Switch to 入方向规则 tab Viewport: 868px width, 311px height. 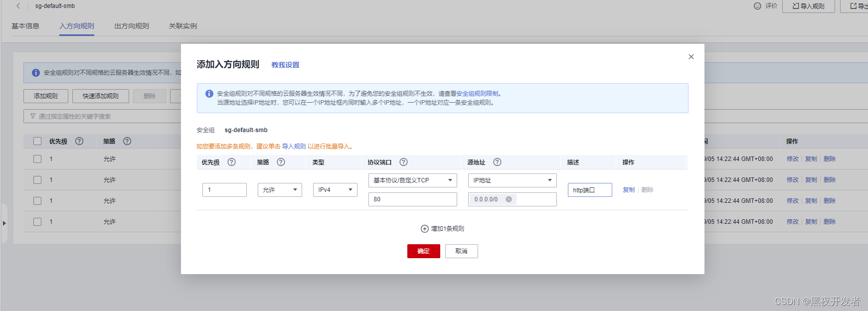[77, 26]
